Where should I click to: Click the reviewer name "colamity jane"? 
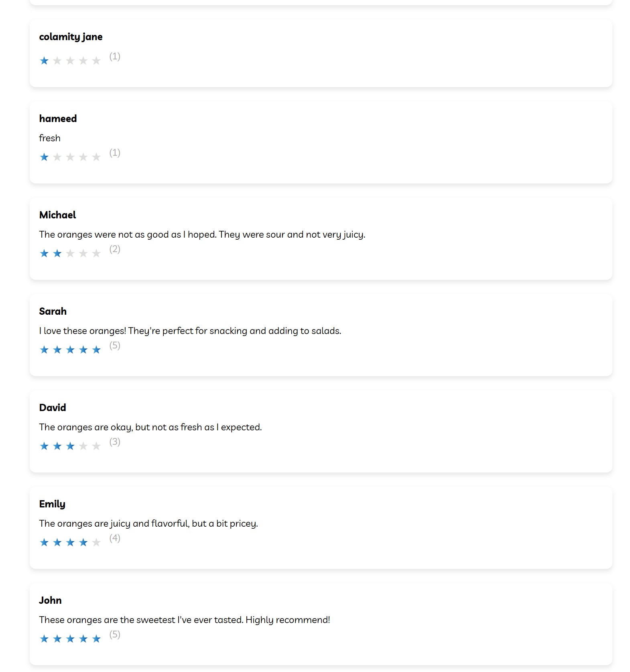(x=71, y=37)
